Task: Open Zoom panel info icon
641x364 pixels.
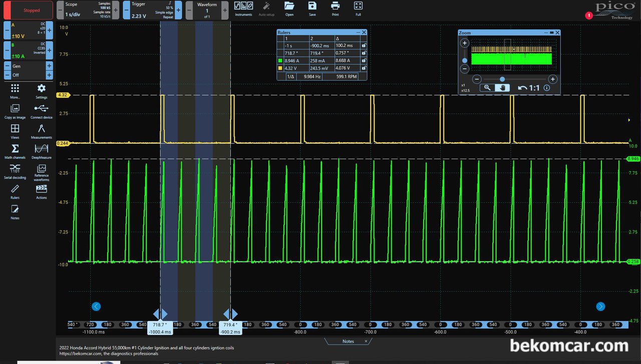Action: (x=547, y=88)
